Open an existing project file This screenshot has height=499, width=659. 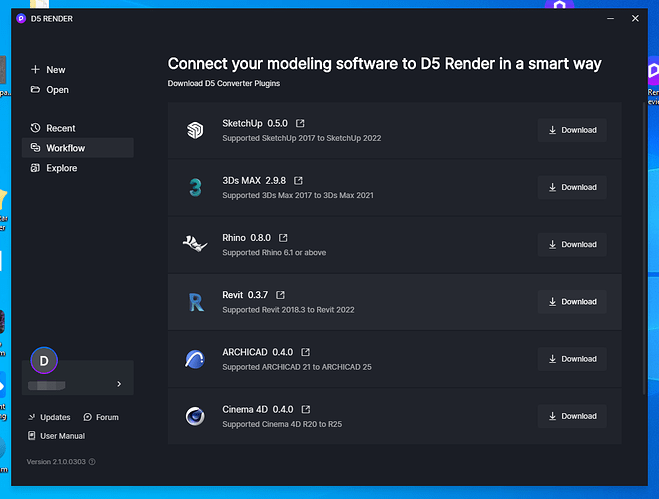tap(50, 90)
